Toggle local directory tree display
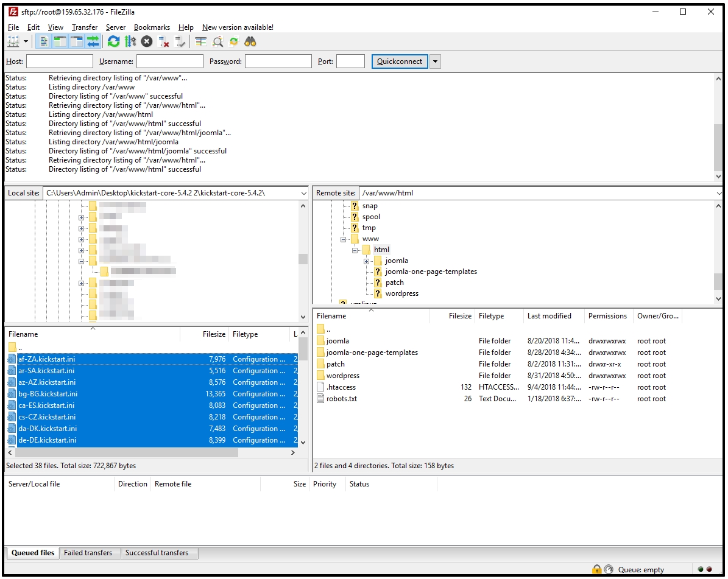Viewport: 728px width, 579px height. pos(60,42)
